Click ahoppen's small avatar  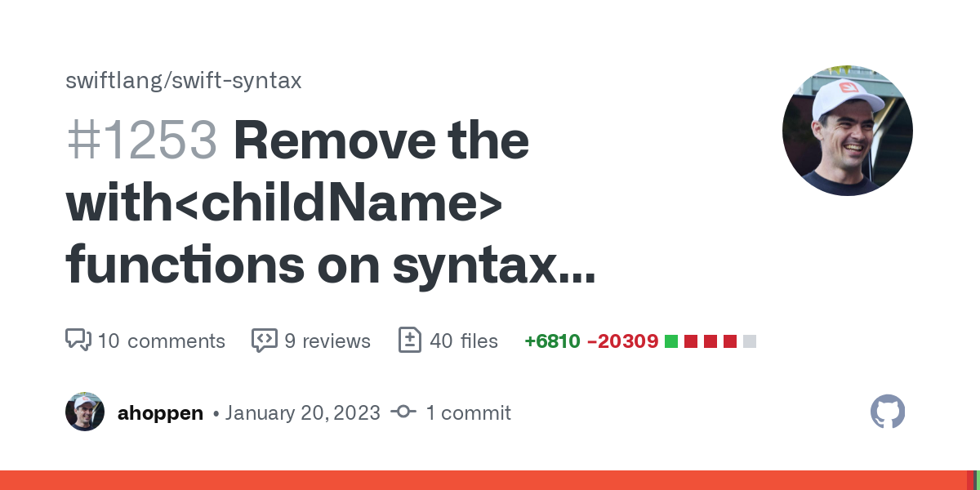point(85,412)
